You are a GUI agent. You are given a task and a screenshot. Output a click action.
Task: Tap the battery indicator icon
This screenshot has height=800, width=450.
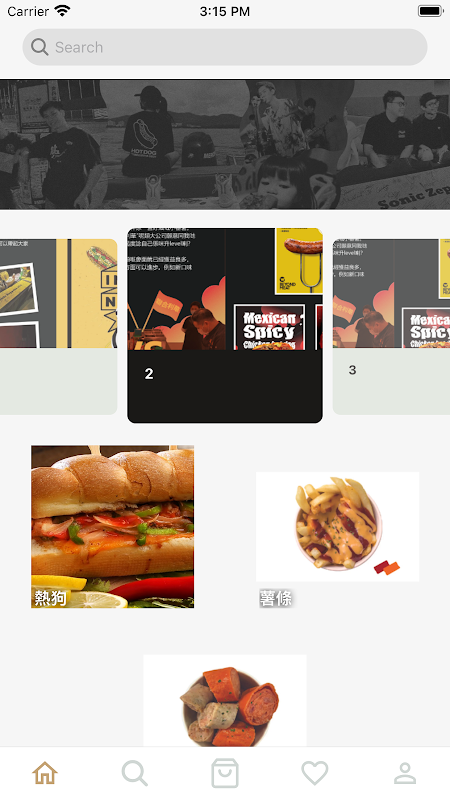point(431,11)
